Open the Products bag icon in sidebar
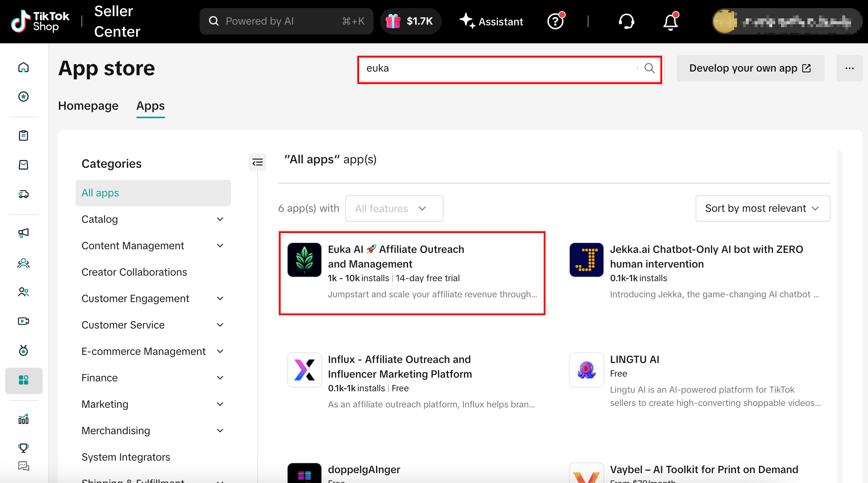 coord(23,165)
